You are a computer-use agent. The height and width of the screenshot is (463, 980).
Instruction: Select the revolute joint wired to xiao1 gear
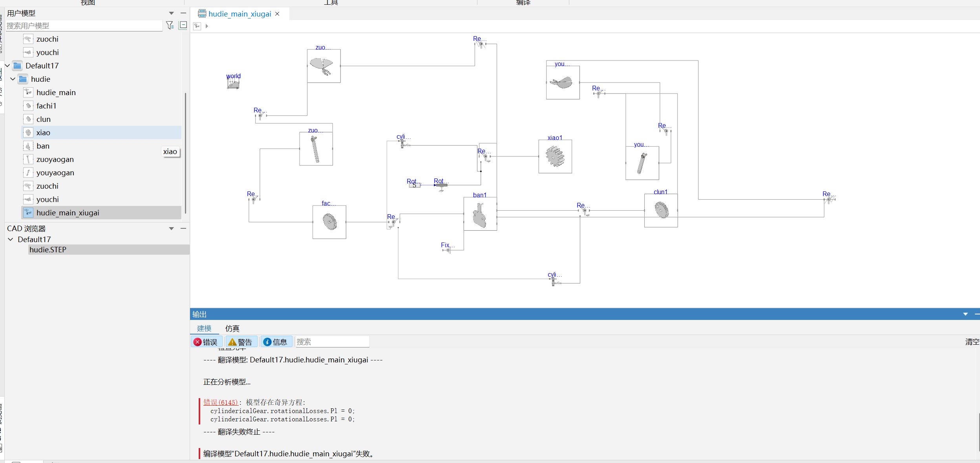click(485, 157)
